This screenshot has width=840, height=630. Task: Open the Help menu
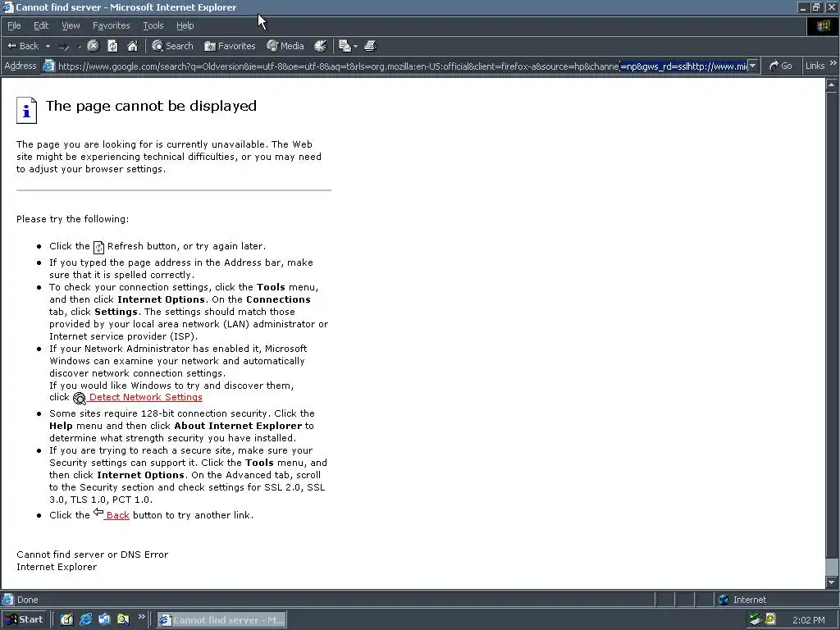185,25
